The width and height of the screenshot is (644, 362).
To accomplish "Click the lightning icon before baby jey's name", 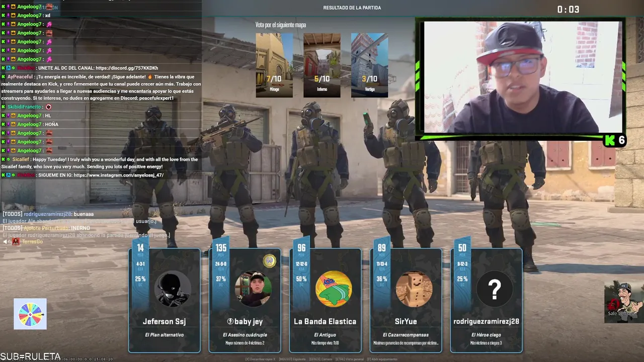I will tap(230, 321).
